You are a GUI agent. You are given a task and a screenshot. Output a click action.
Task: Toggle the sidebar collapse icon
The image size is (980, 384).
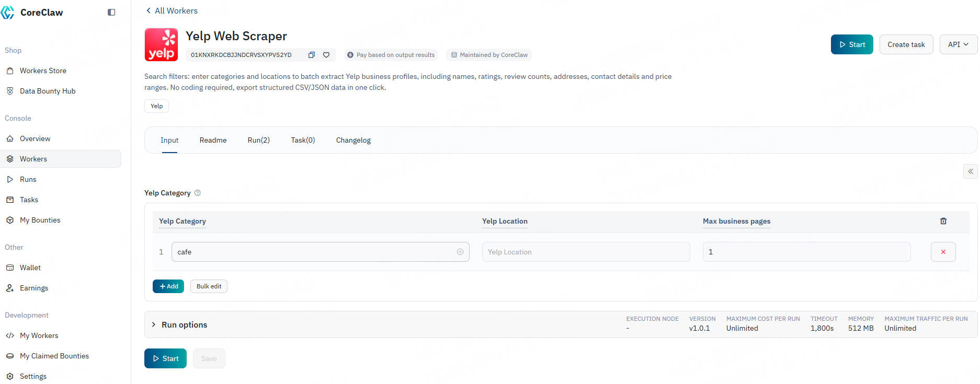click(x=111, y=12)
